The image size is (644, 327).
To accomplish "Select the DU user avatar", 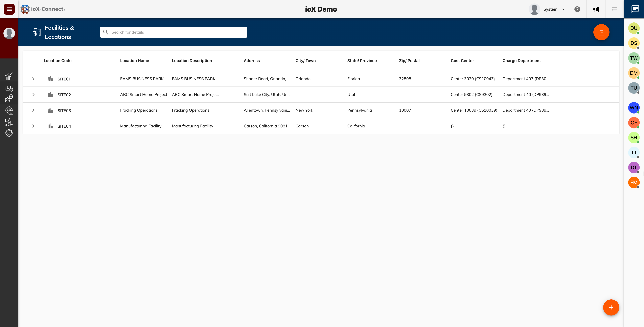I will [x=634, y=28].
